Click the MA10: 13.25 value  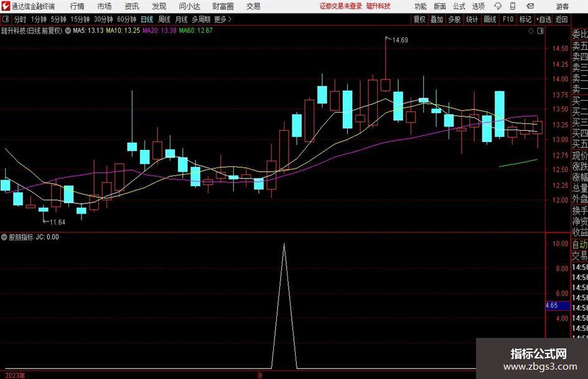click(123, 30)
